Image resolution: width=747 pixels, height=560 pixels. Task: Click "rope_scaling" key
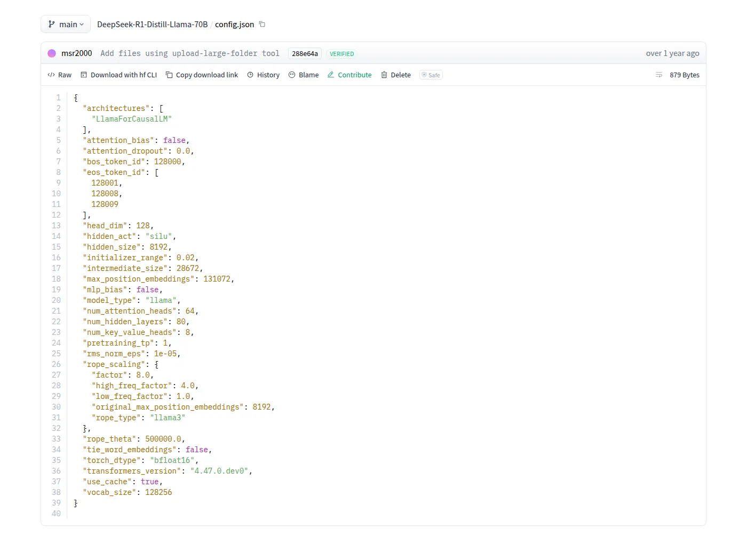click(x=114, y=364)
